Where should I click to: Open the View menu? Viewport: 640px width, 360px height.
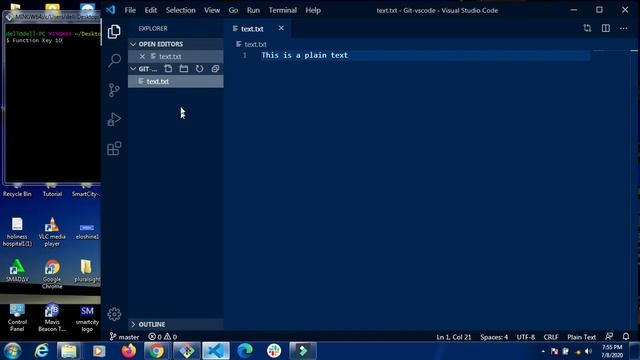point(212,10)
